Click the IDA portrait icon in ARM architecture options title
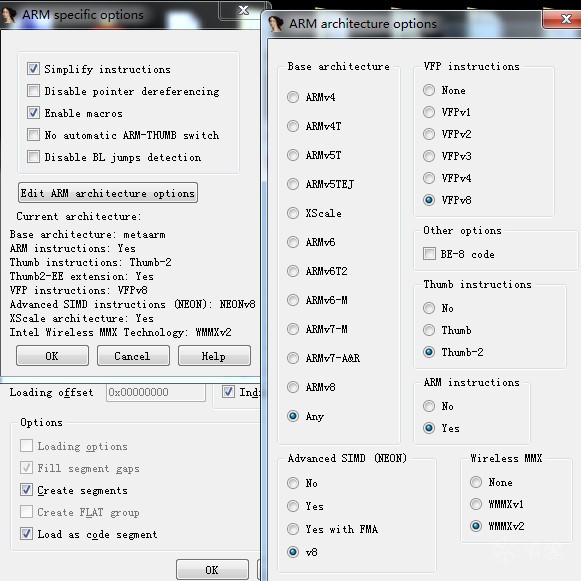The width and height of the screenshot is (581, 581). (276, 24)
